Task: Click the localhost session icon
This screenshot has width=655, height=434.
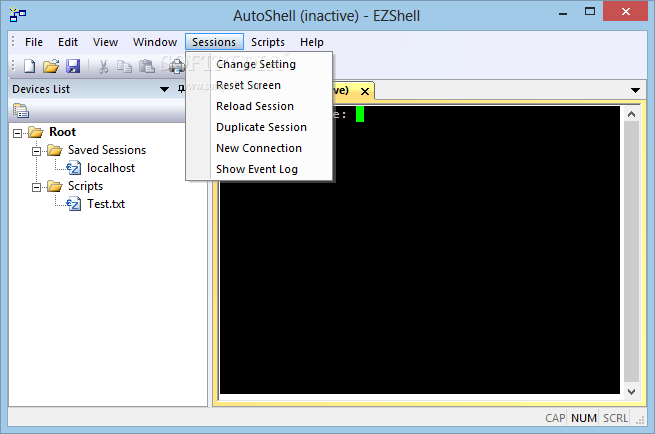Action: click(74, 168)
